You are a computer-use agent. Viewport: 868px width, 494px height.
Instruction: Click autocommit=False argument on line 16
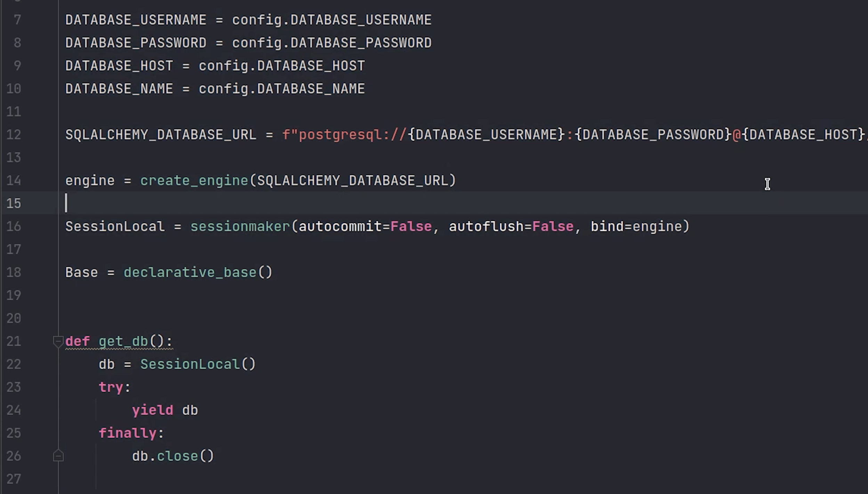pyautogui.click(x=365, y=226)
